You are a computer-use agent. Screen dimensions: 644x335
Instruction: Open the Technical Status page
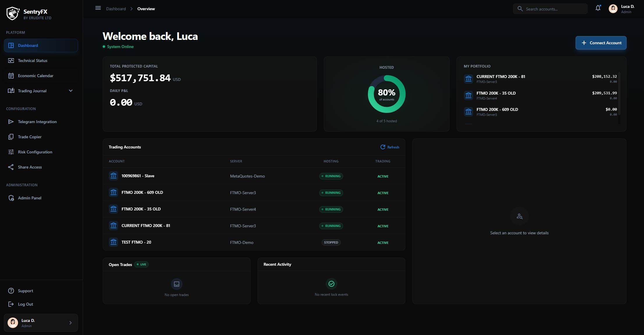32,61
